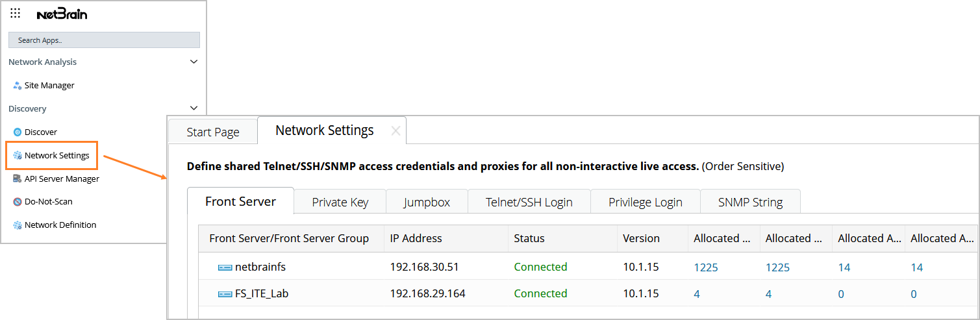Screen dimensions: 980x320
Task: Collapse the Network Analysis section
Action: [x=194, y=62]
